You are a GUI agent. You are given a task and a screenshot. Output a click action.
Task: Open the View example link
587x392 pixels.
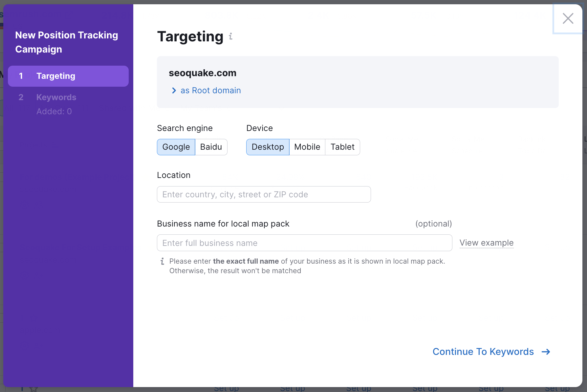tap(487, 243)
